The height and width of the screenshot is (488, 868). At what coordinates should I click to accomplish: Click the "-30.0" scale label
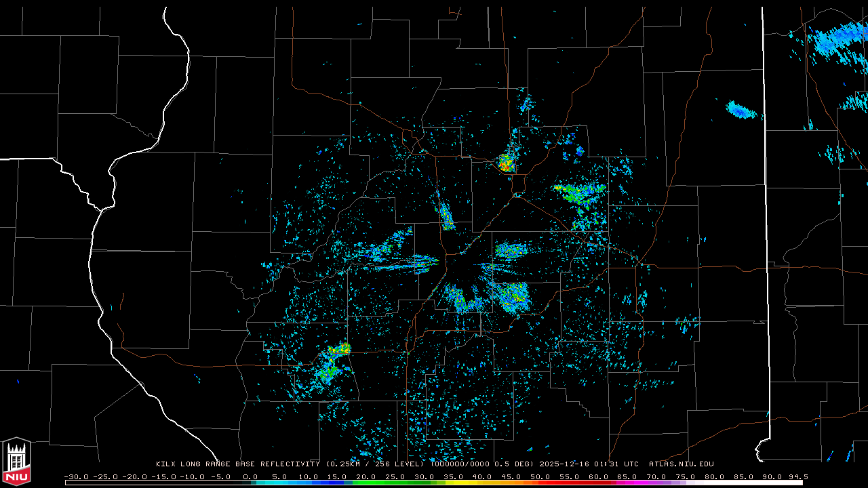(77, 476)
